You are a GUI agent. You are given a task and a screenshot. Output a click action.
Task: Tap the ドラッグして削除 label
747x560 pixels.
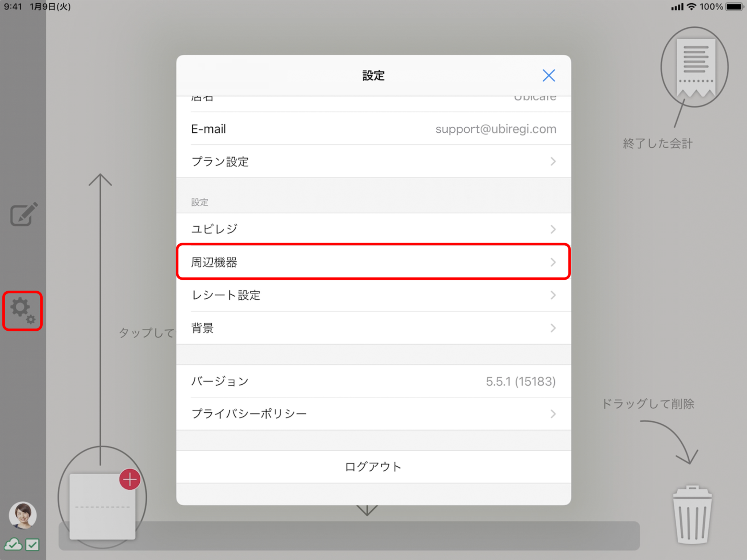648,404
